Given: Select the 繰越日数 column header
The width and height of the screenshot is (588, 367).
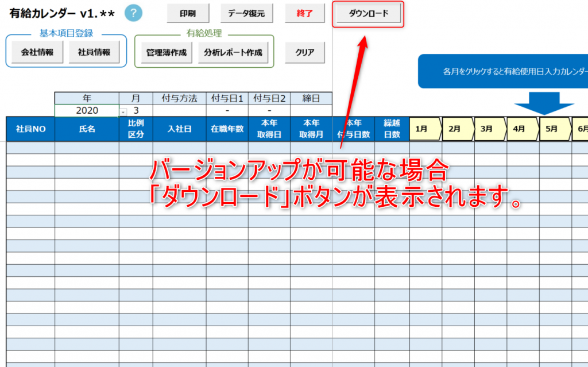Looking at the screenshot, I should click(x=392, y=129).
